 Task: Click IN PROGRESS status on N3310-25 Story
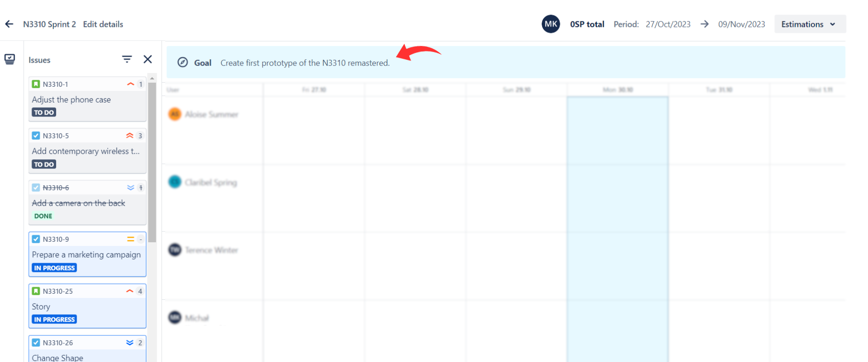(x=54, y=319)
